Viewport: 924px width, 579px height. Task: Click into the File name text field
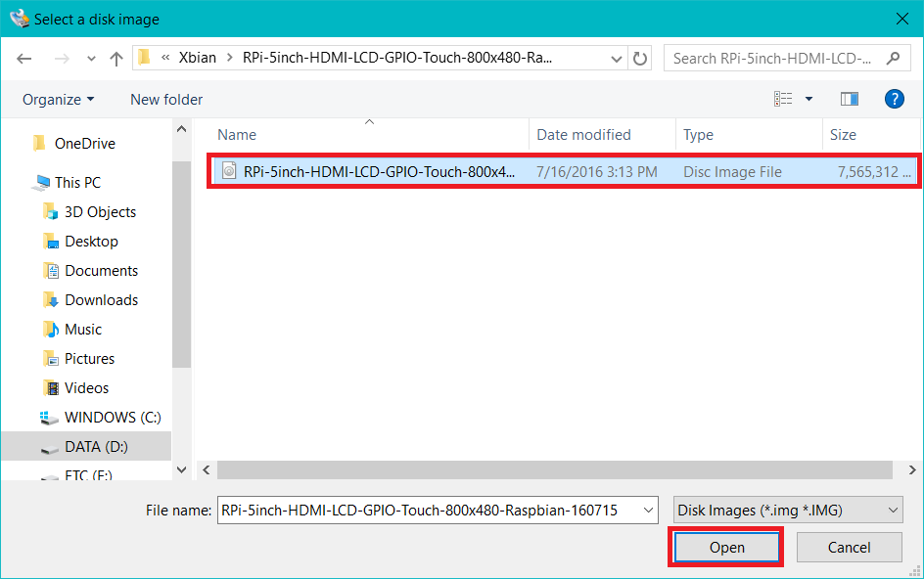coord(430,511)
